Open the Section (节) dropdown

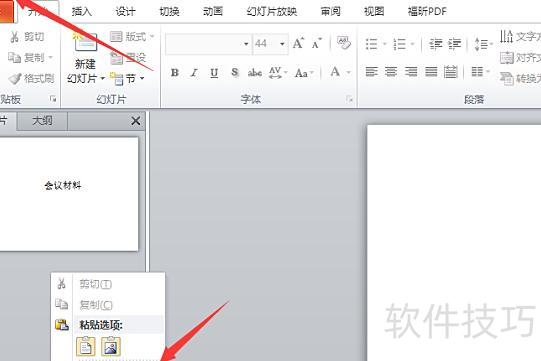[x=127, y=79]
